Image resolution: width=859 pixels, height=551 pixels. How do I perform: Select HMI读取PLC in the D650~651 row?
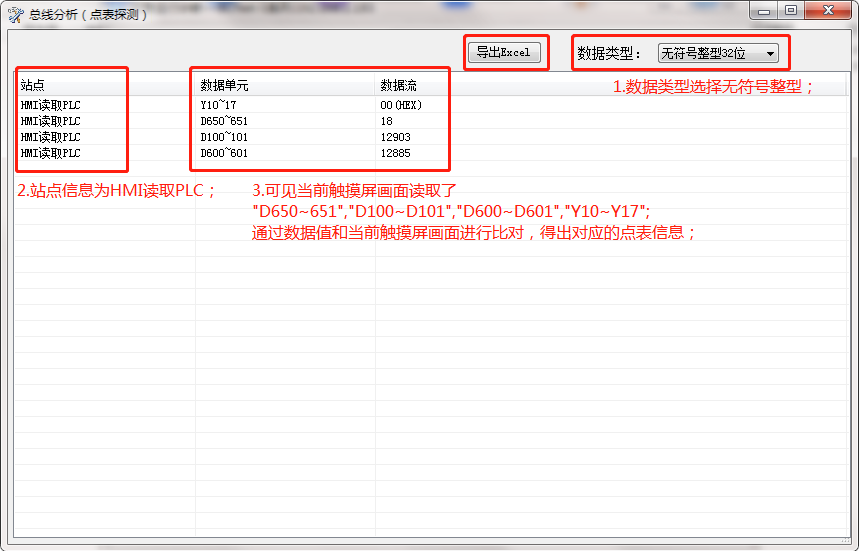coord(50,121)
